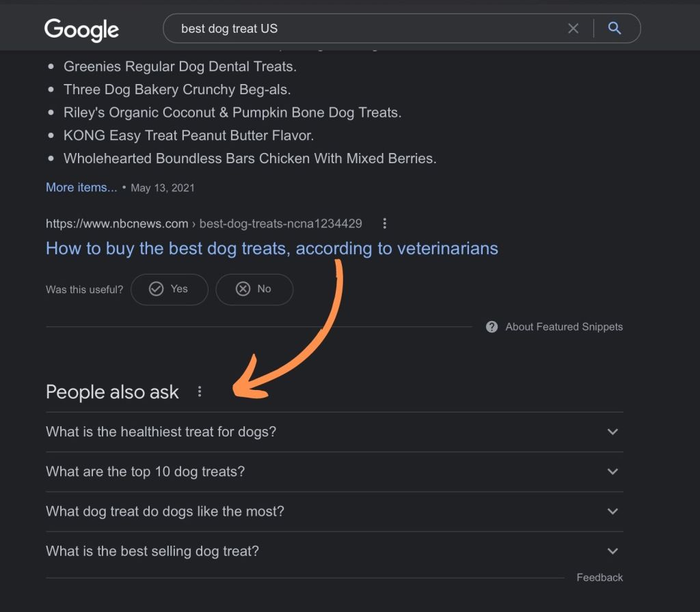Answer Yes to 'Was this useful?'
Image resolution: width=700 pixels, height=612 pixels.
[x=170, y=289]
